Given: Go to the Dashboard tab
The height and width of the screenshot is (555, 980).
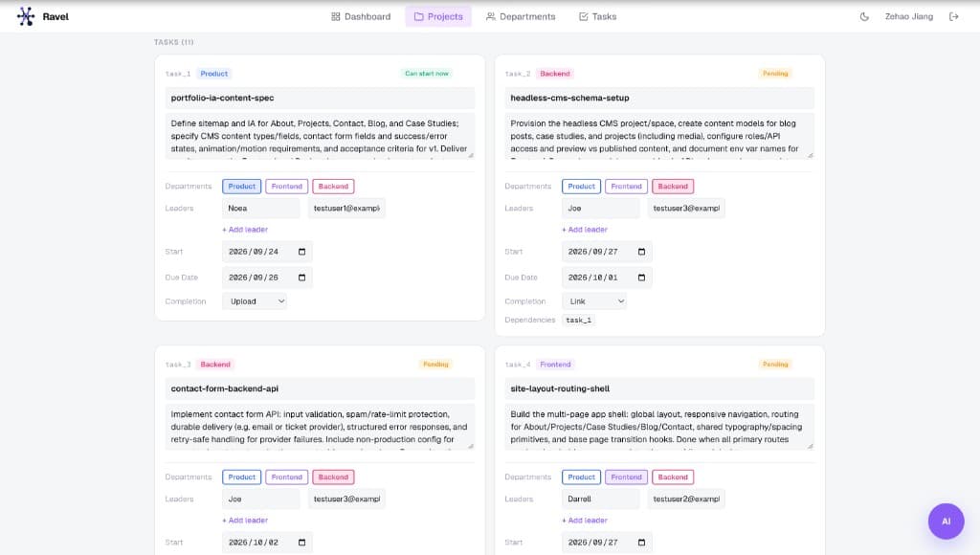Looking at the screenshot, I should click(361, 17).
